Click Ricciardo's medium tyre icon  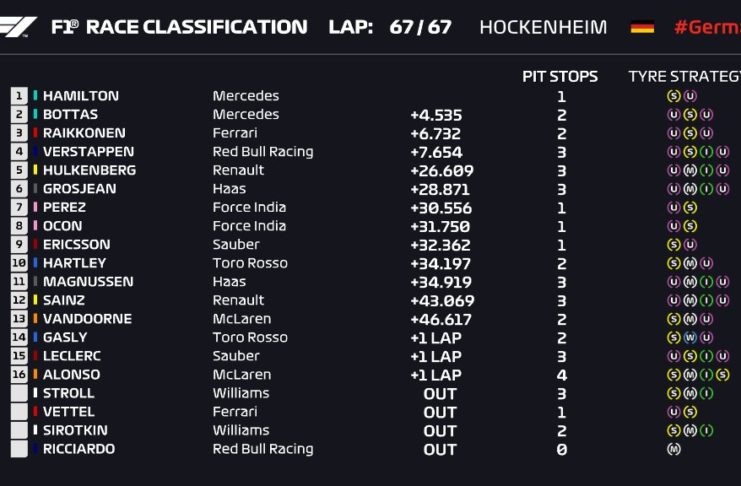[673, 450]
